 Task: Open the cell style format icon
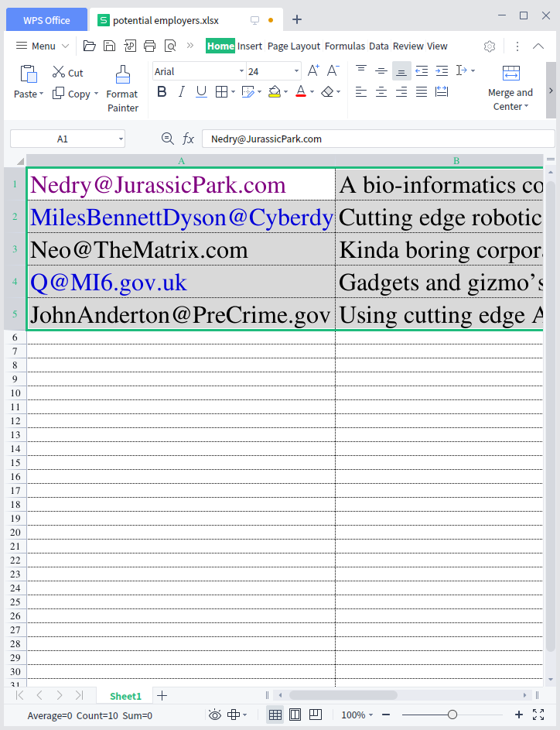(x=248, y=91)
